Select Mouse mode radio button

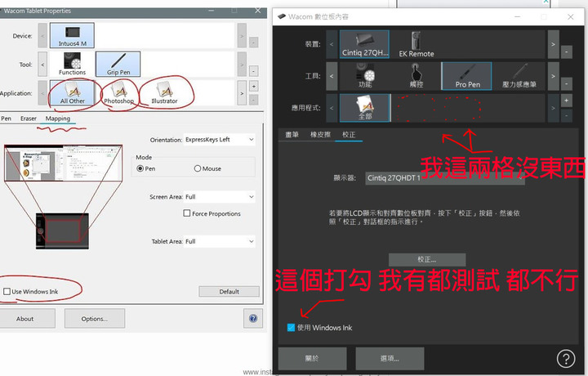click(x=198, y=168)
